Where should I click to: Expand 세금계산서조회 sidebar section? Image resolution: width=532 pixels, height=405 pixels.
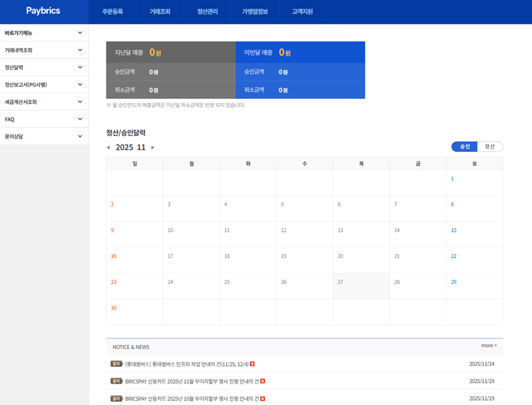[44, 102]
